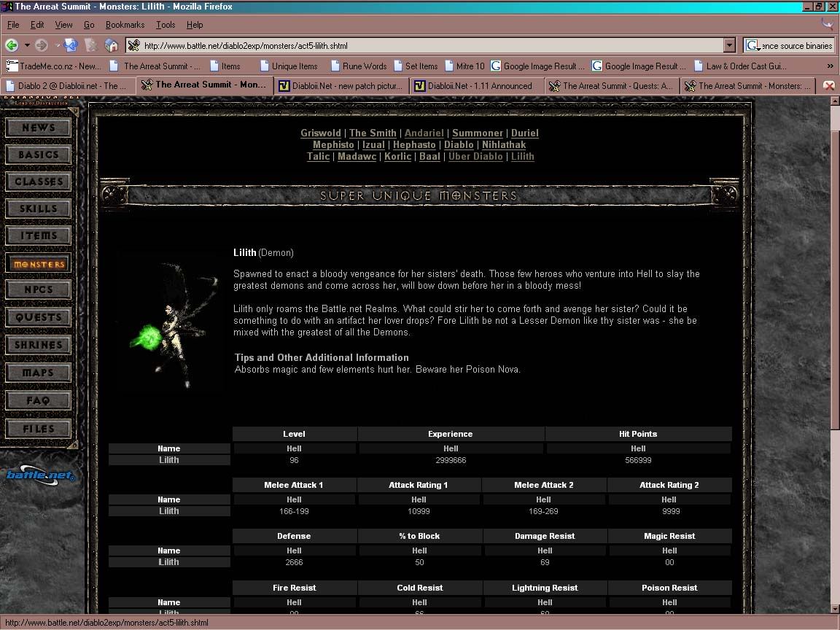This screenshot has height=630, width=840.
Task: Click the ITEMS sidebar button
Action: tap(38, 236)
